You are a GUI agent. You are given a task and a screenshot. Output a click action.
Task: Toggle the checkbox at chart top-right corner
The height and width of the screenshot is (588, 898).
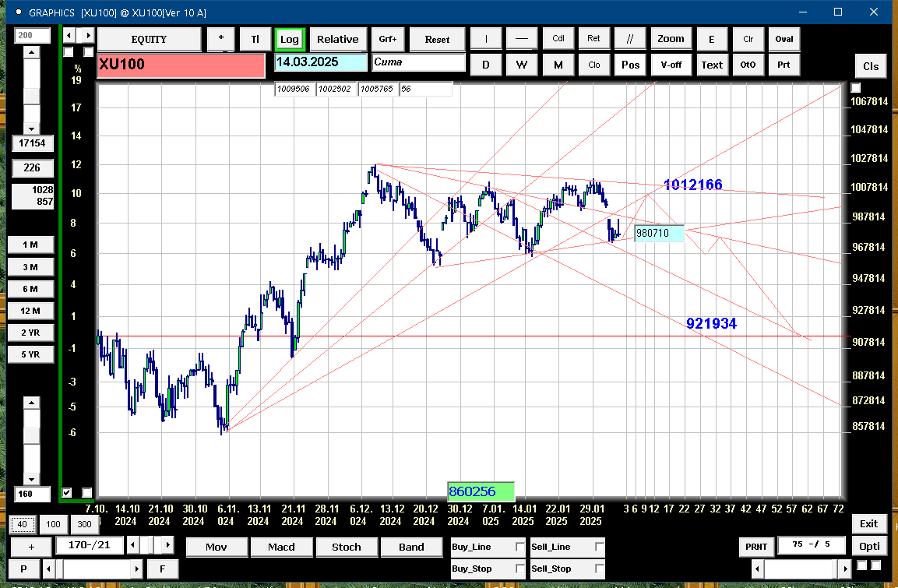coord(856,87)
